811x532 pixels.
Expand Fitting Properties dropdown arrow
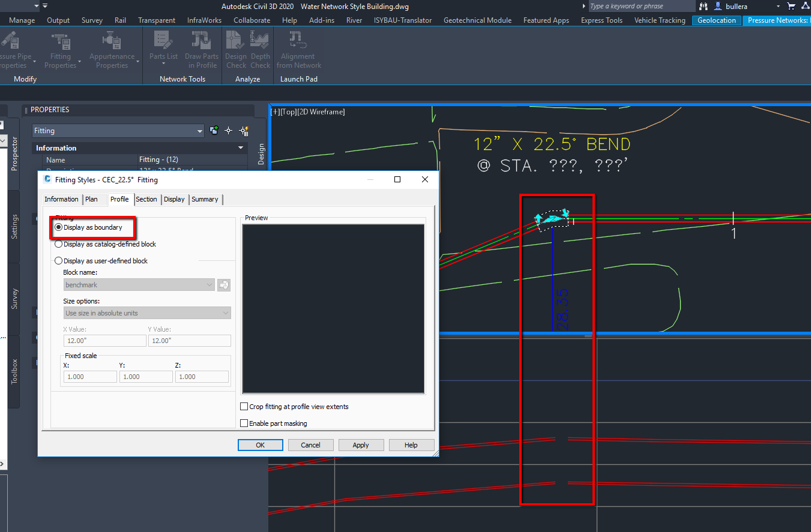click(80, 61)
